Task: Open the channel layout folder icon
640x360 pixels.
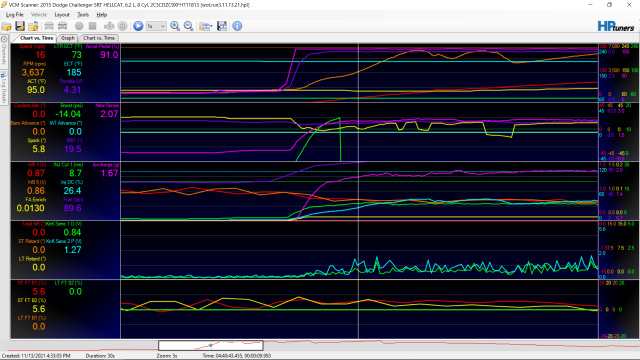Action: coord(204,26)
